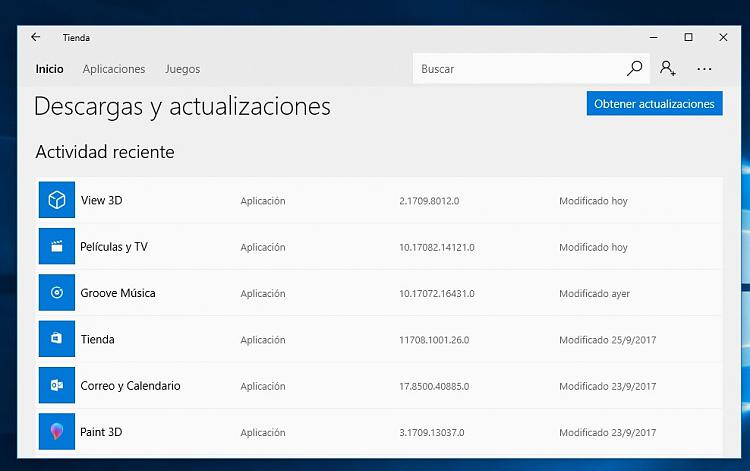Maximize the Tienda window
This screenshot has height=471, width=750.
688,37
